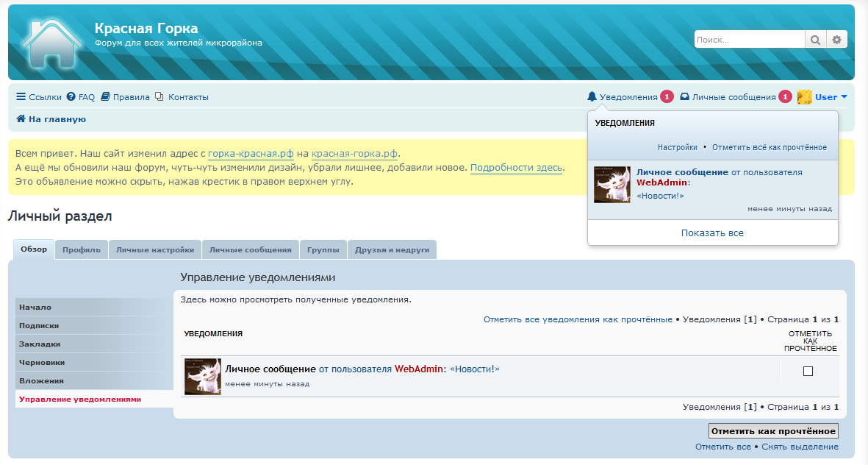
Task: Click WebAdmin avatar thumbnail in notification list
Action: tap(203, 377)
